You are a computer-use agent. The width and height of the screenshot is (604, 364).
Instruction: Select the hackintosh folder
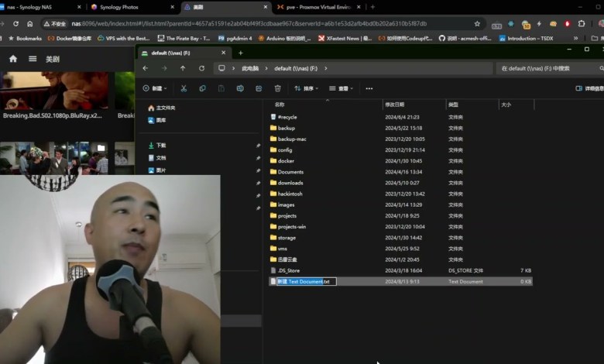pos(291,194)
